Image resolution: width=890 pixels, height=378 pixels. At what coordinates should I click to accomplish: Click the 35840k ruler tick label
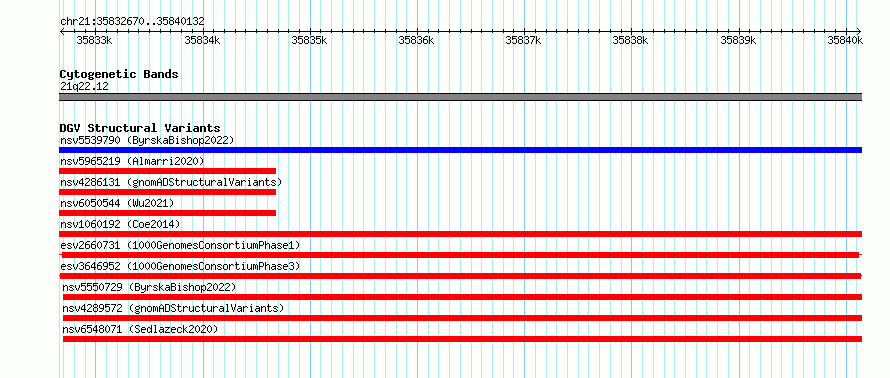tap(845, 40)
